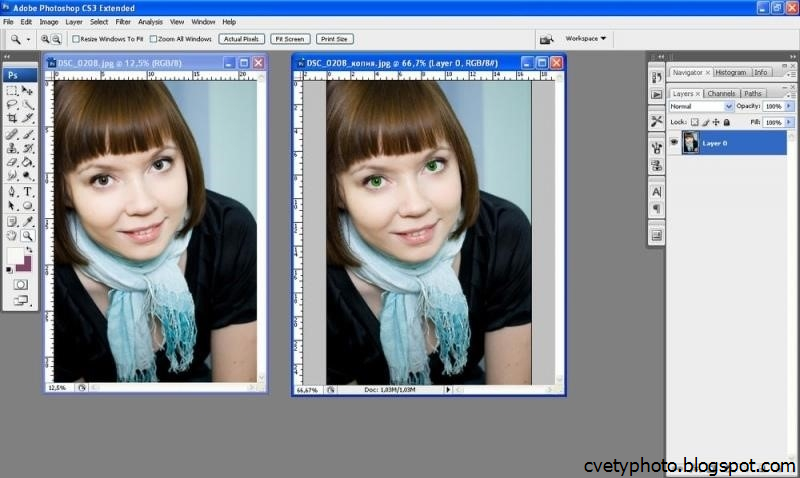Enable Zoom All Windows checkbox
Viewport: 800px width, 478px height.
click(153, 39)
